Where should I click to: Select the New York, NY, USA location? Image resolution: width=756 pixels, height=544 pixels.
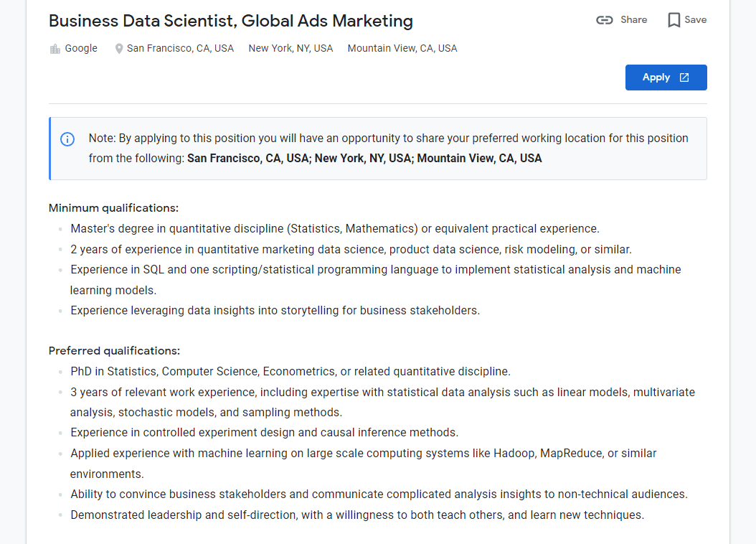tap(290, 48)
